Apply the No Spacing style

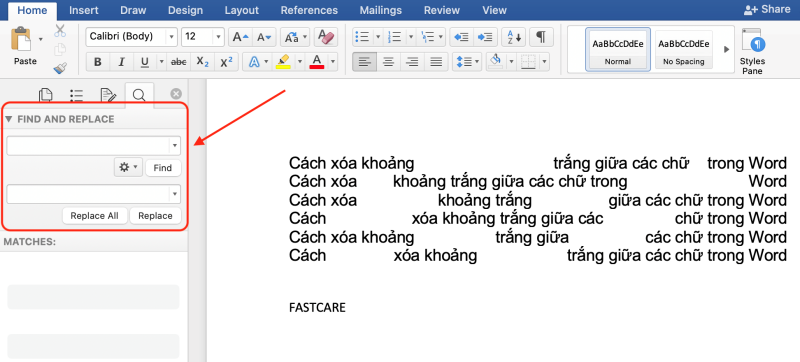click(684, 49)
